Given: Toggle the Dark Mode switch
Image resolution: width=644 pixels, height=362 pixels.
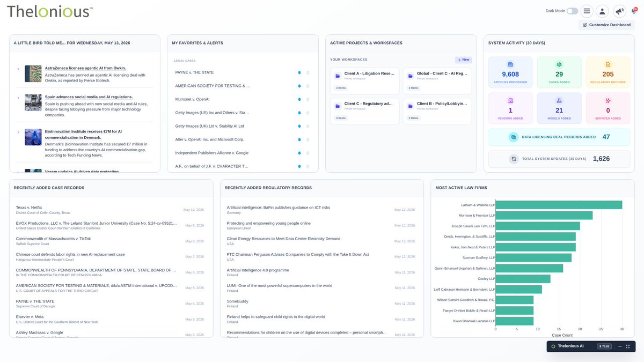Looking at the screenshot, I should pyautogui.click(x=573, y=11).
